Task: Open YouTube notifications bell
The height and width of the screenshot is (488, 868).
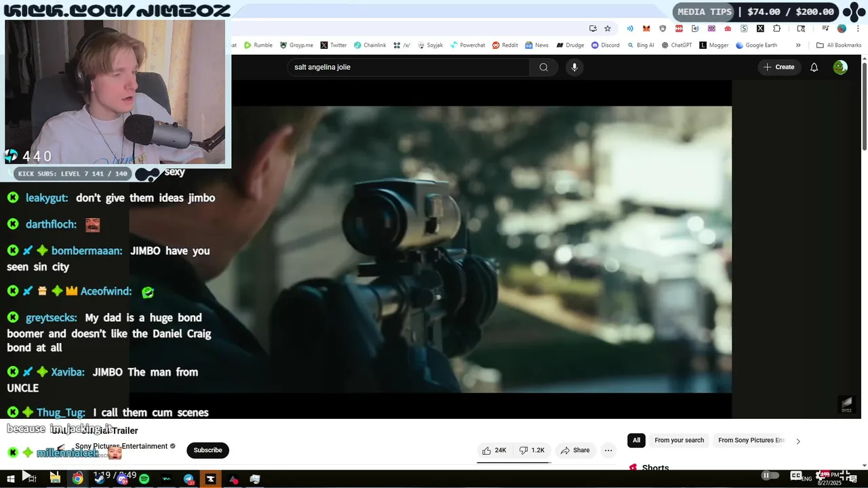Action: click(814, 67)
